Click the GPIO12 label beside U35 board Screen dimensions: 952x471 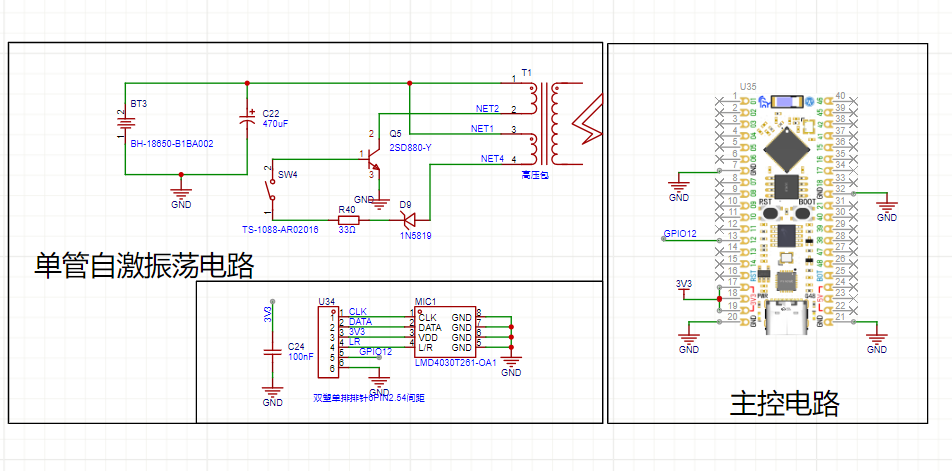680,234
